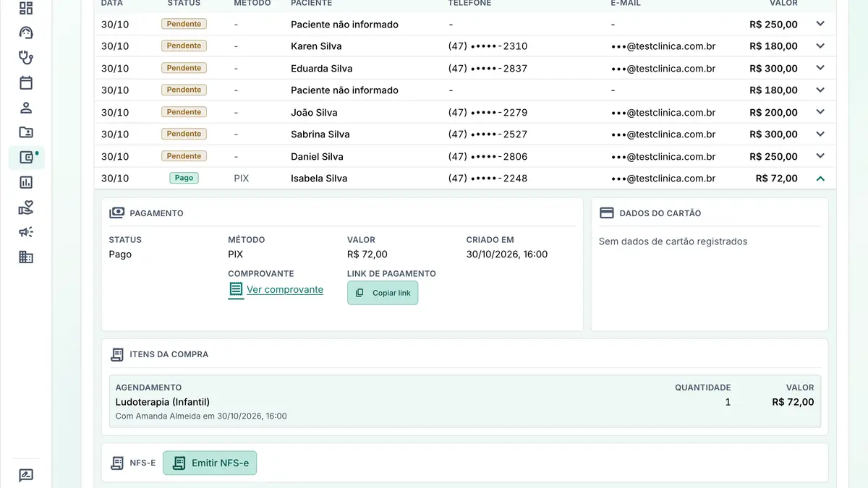Open the megaphone marketing icon in sidebar
The image size is (868, 488).
click(26, 232)
